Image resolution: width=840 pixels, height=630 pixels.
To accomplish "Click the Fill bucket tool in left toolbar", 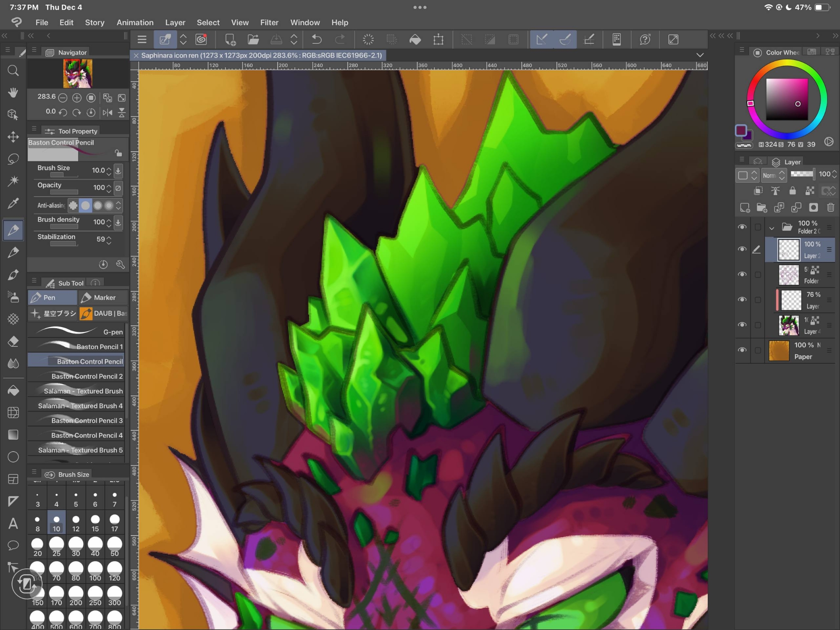I will 13,390.
